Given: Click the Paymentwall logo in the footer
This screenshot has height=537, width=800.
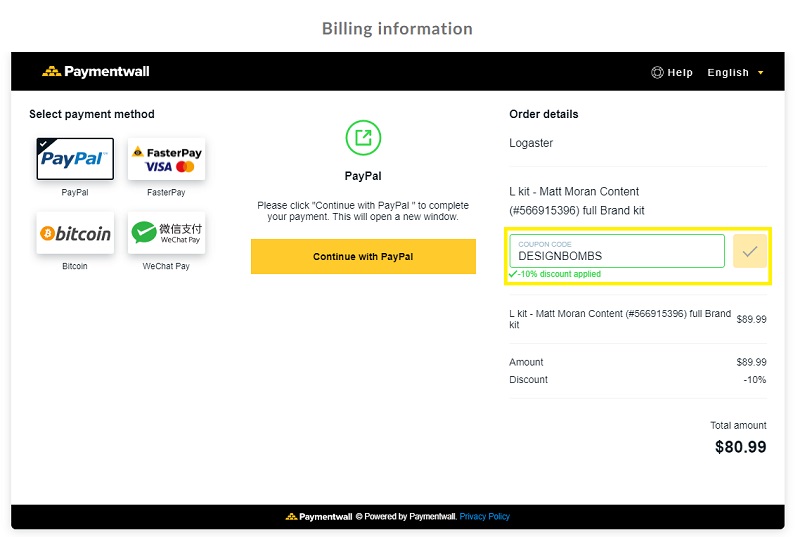Looking at the screenshot, I should tap(319, 517).
